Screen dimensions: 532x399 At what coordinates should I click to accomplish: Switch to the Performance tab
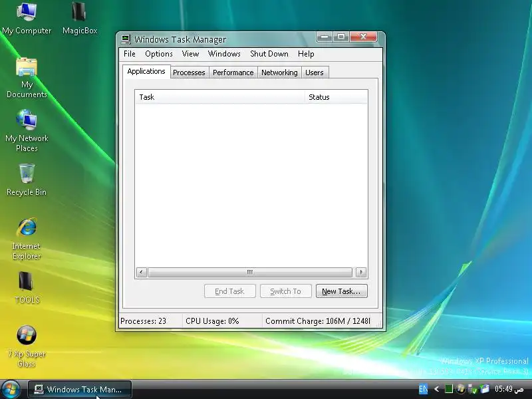pos(233,72)
